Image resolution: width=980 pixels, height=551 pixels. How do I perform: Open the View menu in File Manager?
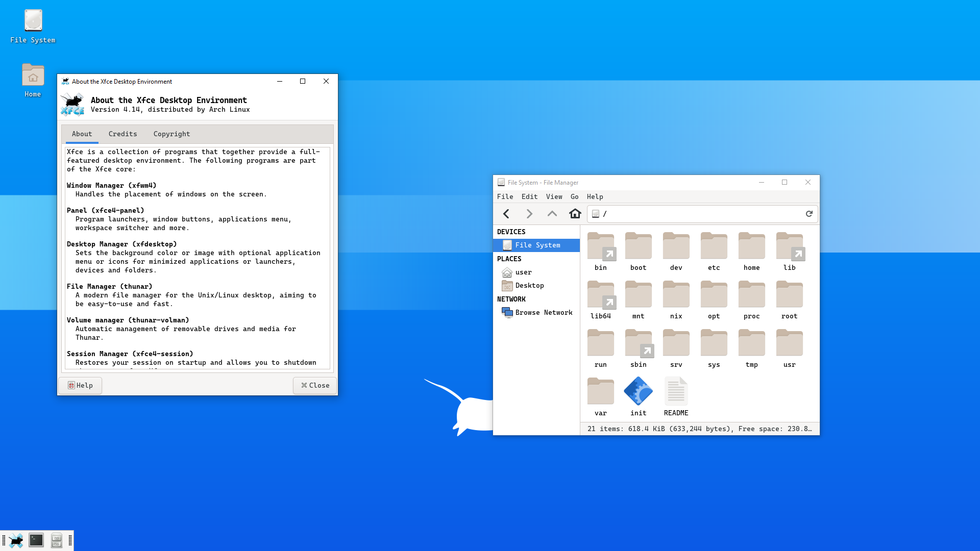coord(554,197)
